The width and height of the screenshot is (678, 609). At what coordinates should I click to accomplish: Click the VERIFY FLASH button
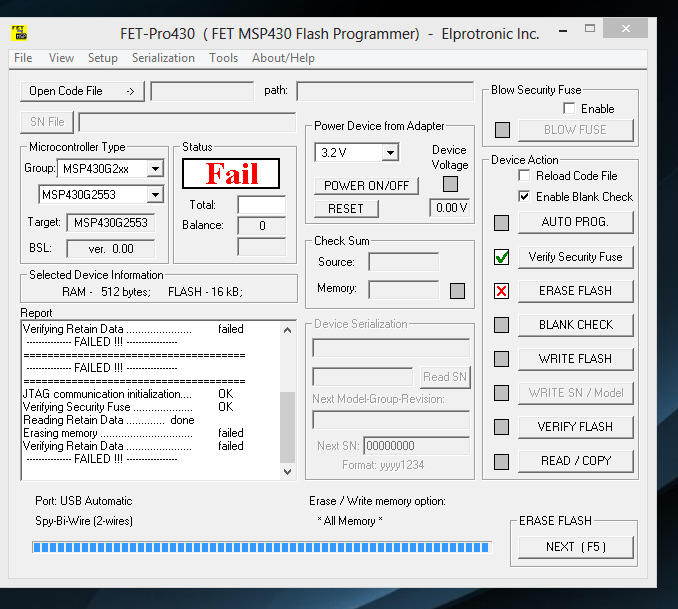pyautogui.click(x=576, y=427)
